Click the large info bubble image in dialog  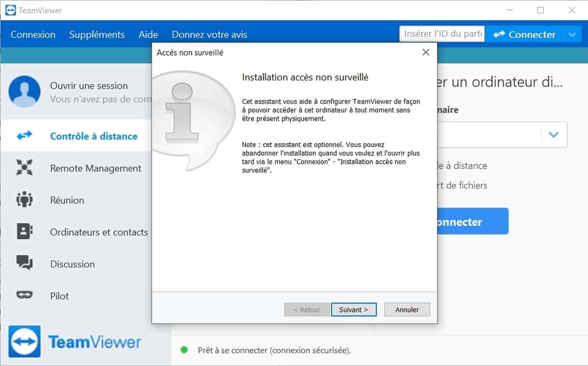point(193,120)
